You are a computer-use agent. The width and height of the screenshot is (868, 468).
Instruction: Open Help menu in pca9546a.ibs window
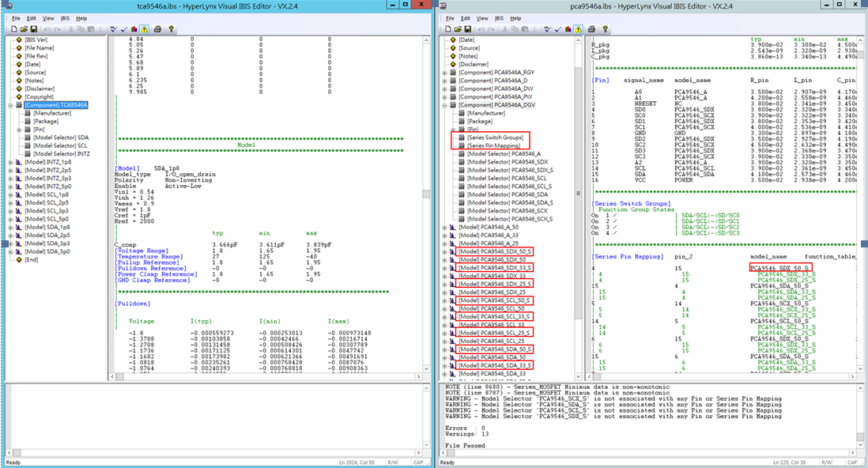click(515, 18)
